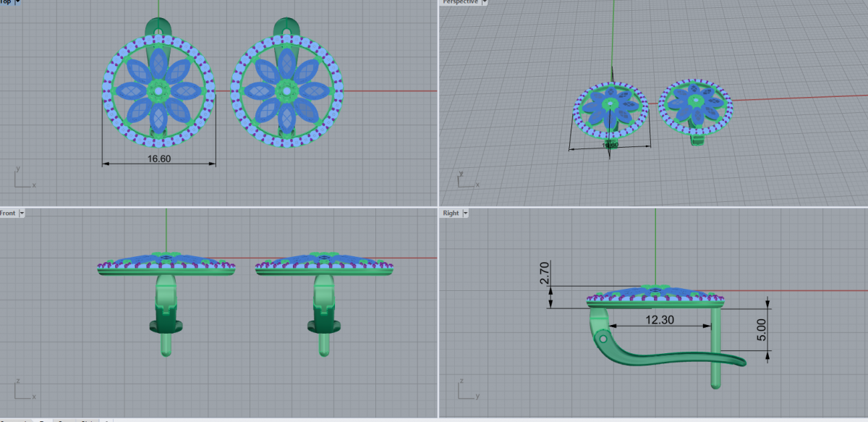Activate the Front viewport title label
The width and height of the screenshot is (868, 422).
[x=8, y=213]
